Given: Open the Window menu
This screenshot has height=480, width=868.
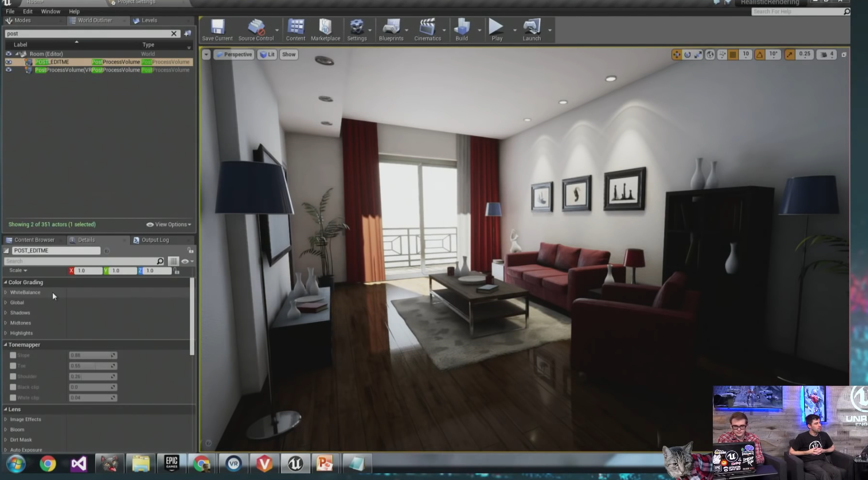Looking at the screenshot, I should click(x=50, y=11).
